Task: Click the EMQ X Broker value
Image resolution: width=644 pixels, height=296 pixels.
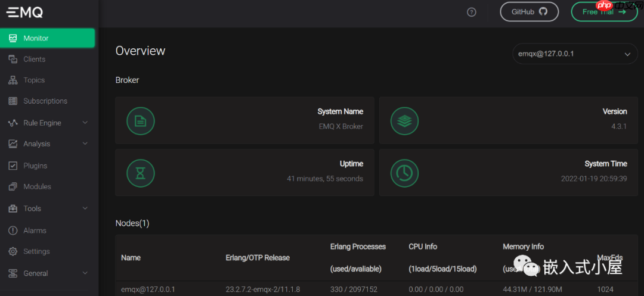Action: 341,127
